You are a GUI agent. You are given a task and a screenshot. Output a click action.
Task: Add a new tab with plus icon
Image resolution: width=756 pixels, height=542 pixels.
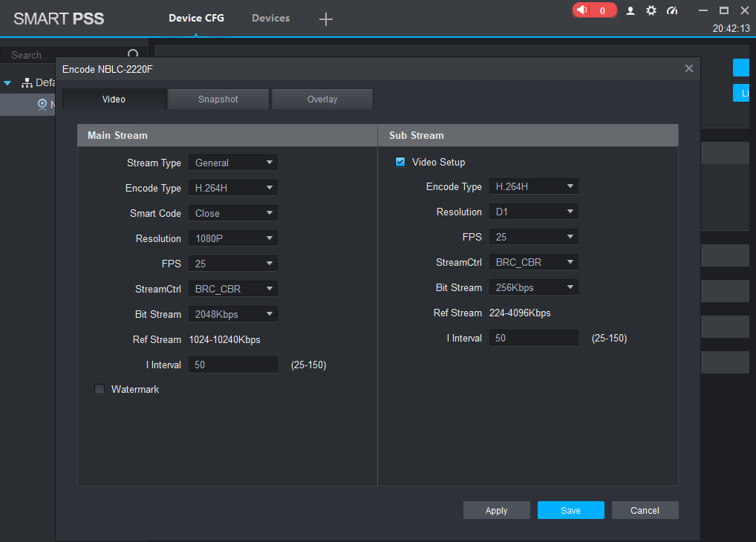326,19
